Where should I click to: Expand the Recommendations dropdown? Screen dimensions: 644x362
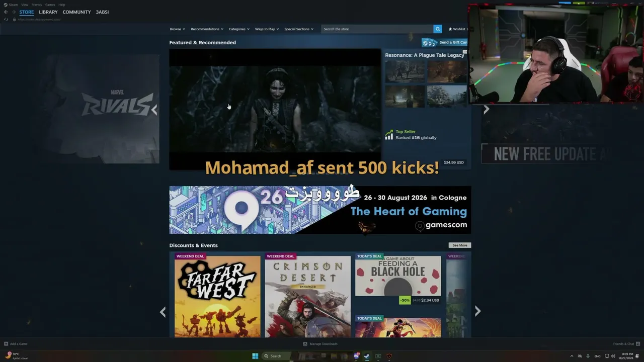tap(207, 29)
